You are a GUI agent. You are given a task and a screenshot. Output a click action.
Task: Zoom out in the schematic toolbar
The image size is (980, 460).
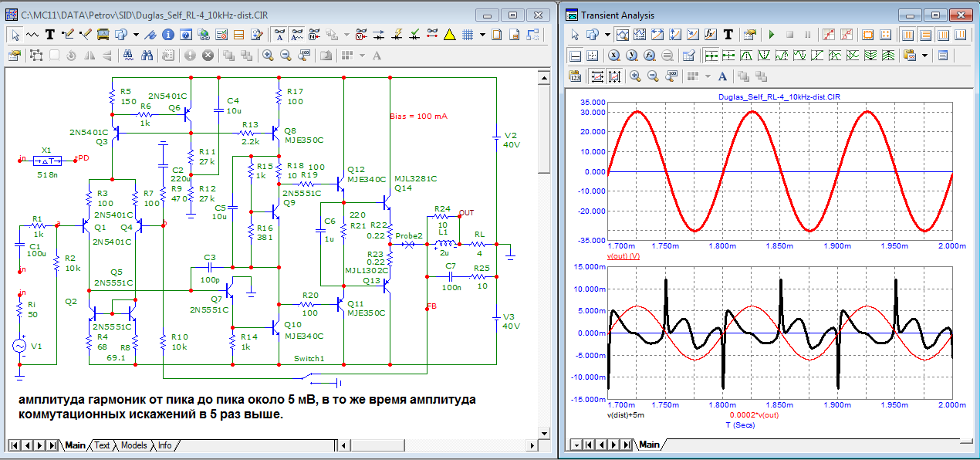(286, 56)
